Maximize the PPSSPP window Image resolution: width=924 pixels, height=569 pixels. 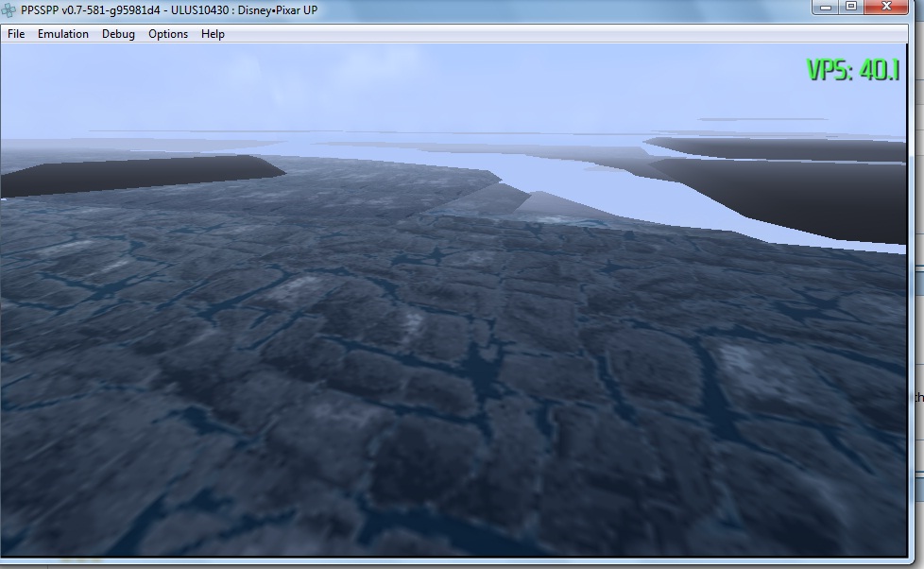coord(850,7)
